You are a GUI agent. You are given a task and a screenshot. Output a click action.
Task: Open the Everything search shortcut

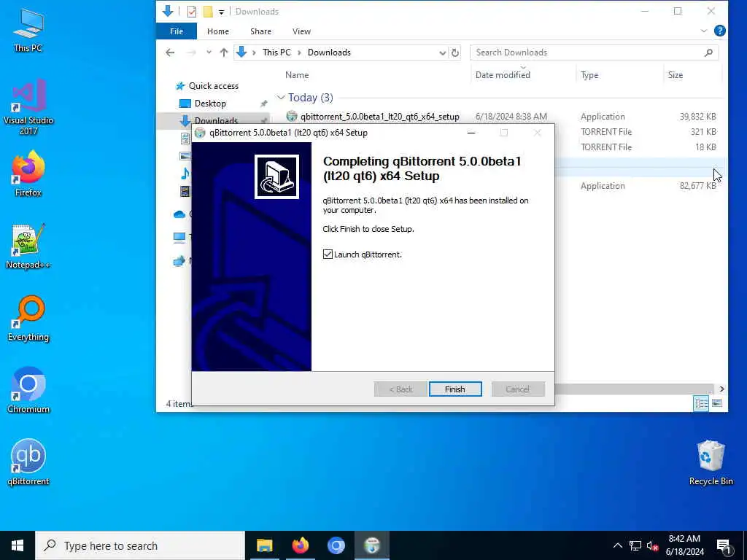pyautogui.click(x=28, y=319)
